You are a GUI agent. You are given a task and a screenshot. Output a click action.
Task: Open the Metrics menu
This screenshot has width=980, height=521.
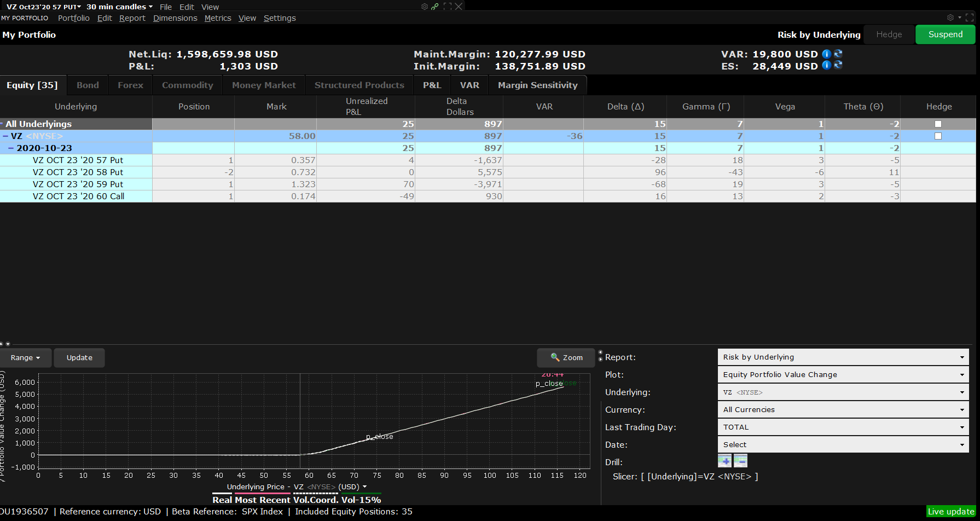click(x=218, y=18)
